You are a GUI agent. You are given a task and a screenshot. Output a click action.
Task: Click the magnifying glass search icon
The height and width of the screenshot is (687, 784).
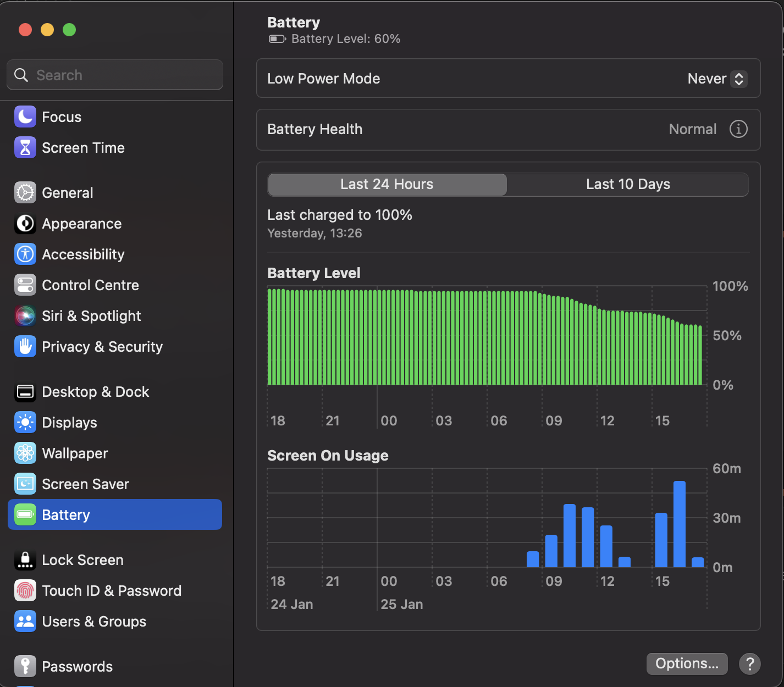point(21,75)
